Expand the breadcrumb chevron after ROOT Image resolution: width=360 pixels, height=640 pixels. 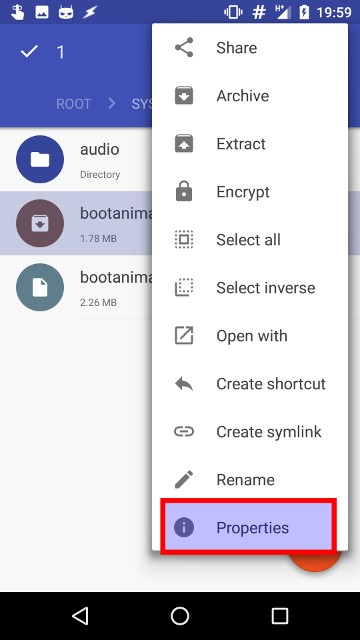click(x=111, y=103)
